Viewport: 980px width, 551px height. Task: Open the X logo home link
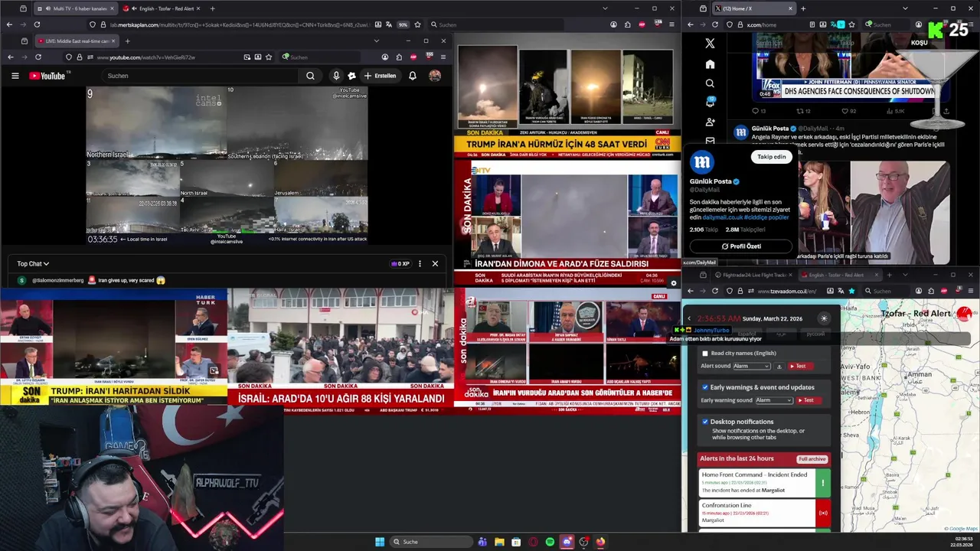click(710, 44)
